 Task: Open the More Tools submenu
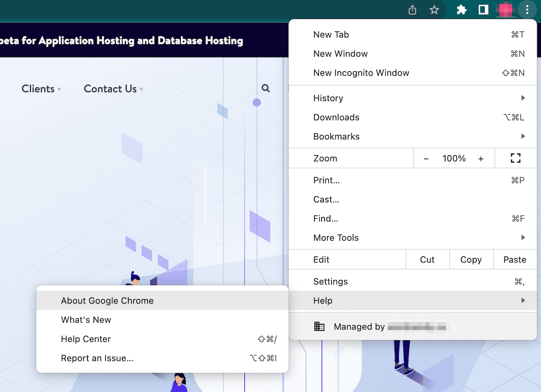pos(412,238)
